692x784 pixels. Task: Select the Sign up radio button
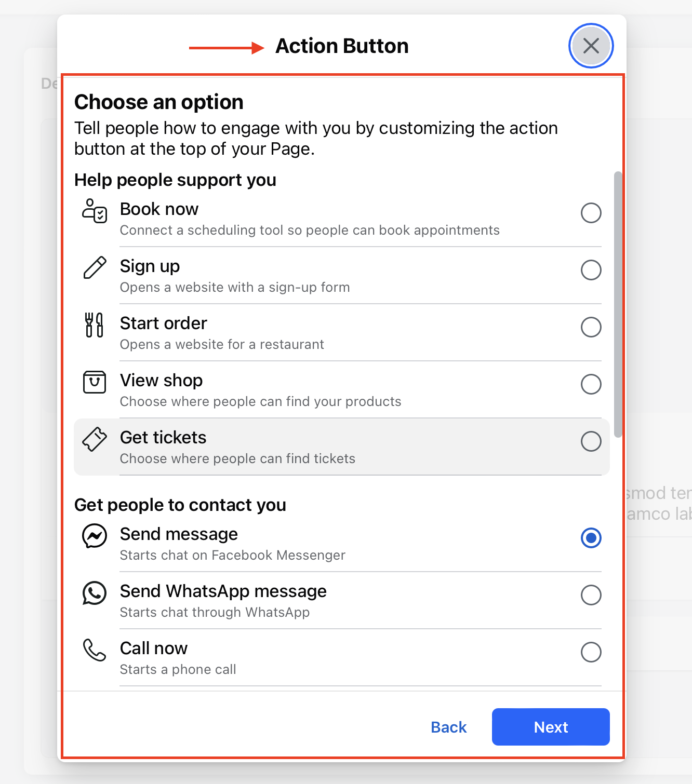[591, 270]
